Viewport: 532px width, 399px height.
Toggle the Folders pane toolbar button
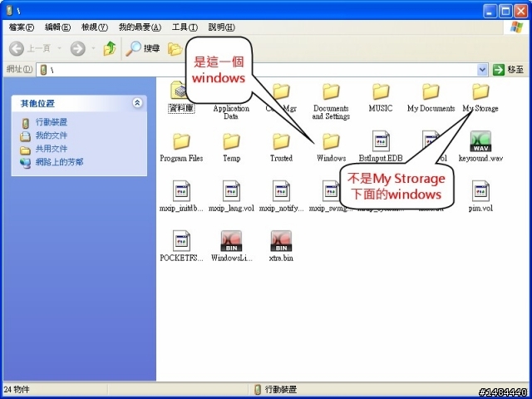click(175, 49)
